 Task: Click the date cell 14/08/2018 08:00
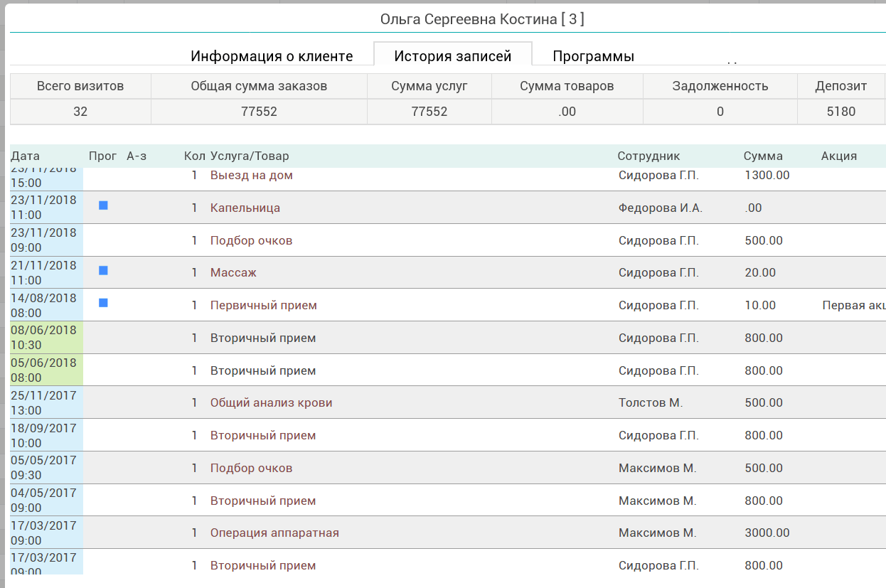(x=47, y=305)
